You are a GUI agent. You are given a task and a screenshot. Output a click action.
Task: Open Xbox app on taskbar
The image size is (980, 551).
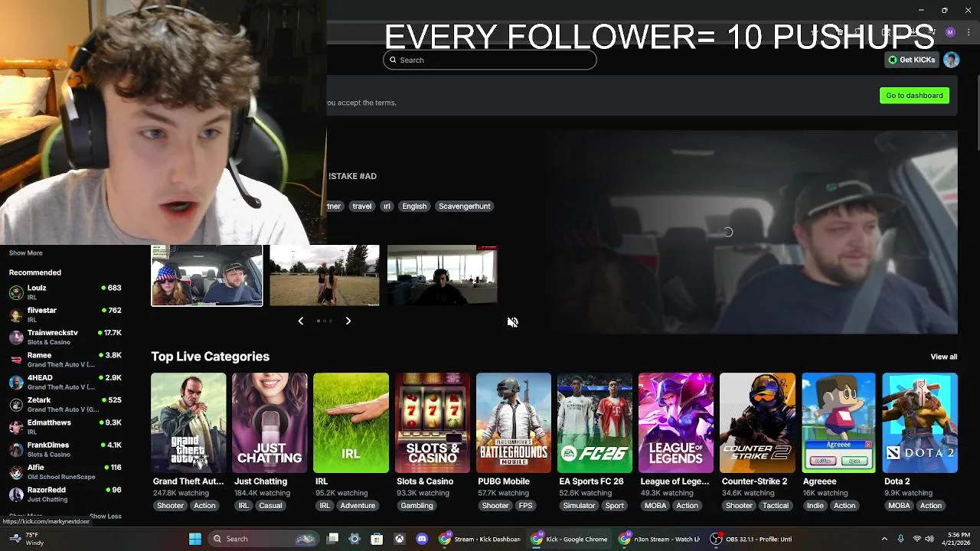[400, 539]
